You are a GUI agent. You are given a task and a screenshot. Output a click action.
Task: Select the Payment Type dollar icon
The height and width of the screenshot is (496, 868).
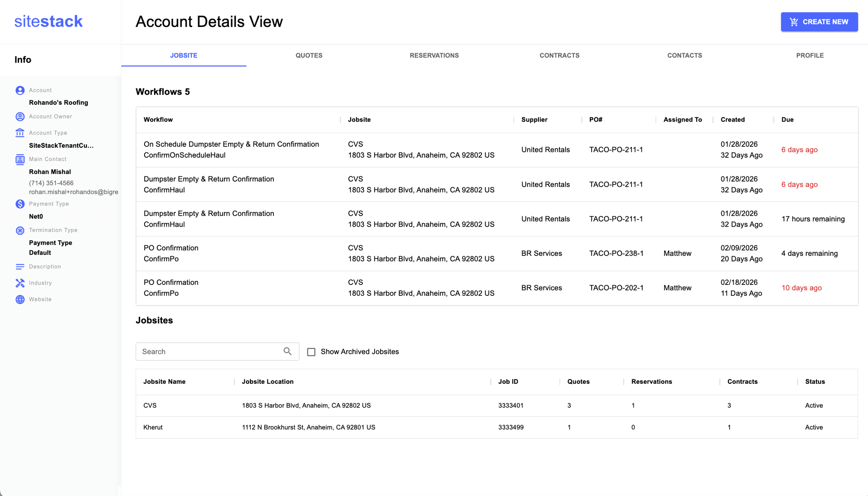coord(20,204)
